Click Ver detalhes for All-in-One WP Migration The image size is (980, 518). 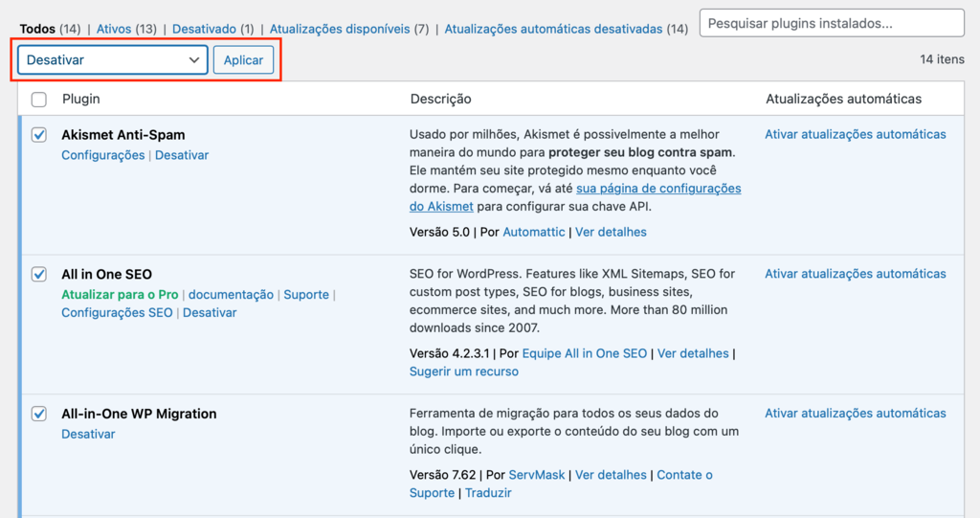611,475
